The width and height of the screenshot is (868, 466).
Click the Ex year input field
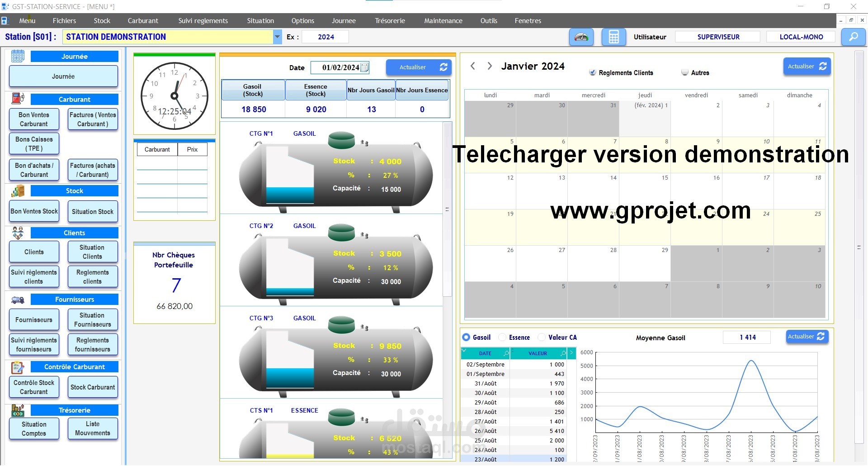pos(325,37)
